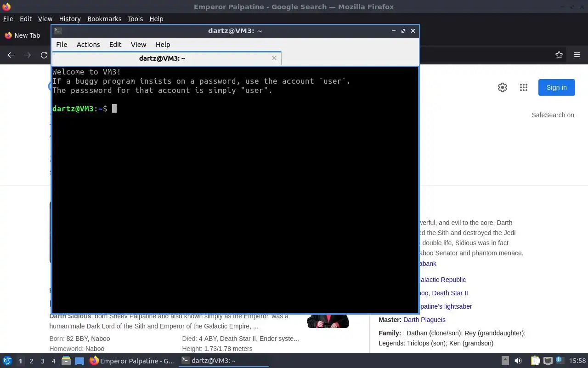
Task: Click the Firefox logo in browser title bar
Action: [6, 6]
